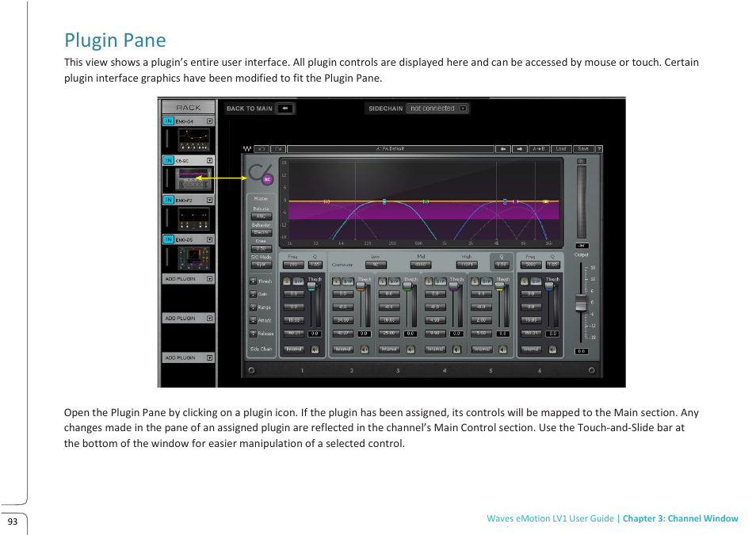
Task: Click the Gain master stepper
Action: pos(253,294)
